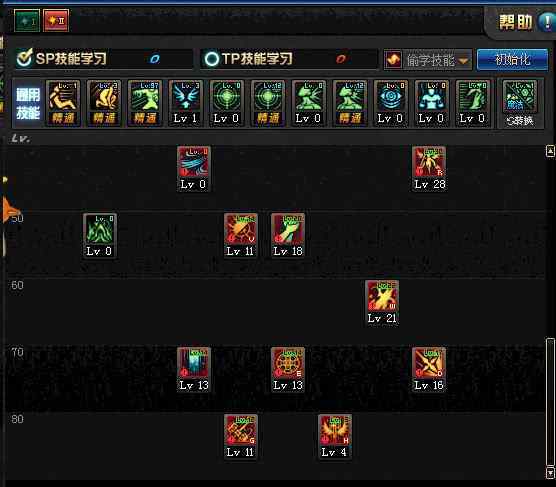Click the scrollbar down arrow

tap(550, 473)
